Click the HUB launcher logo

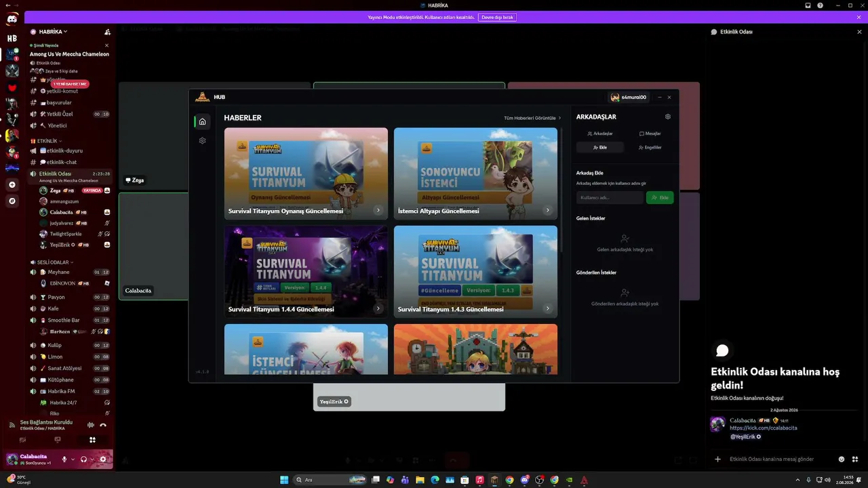pos(202,97)
